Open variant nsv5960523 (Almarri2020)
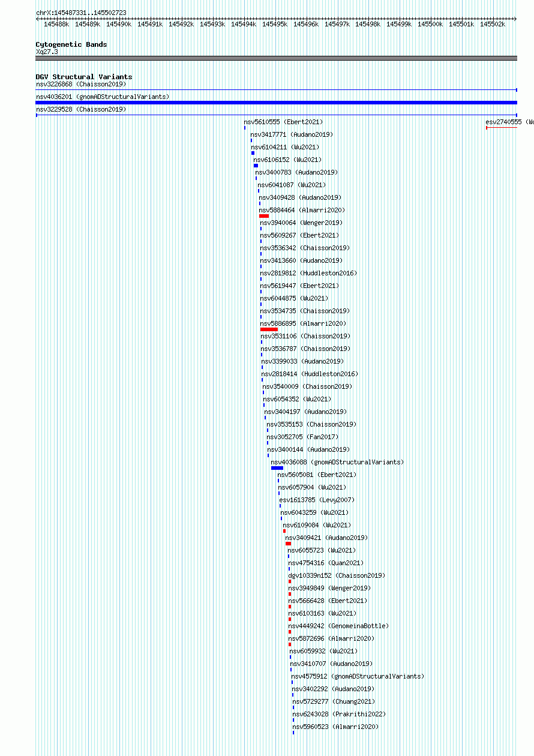The height and width of the screenshot is (756, 534). [x=335, y=727]
